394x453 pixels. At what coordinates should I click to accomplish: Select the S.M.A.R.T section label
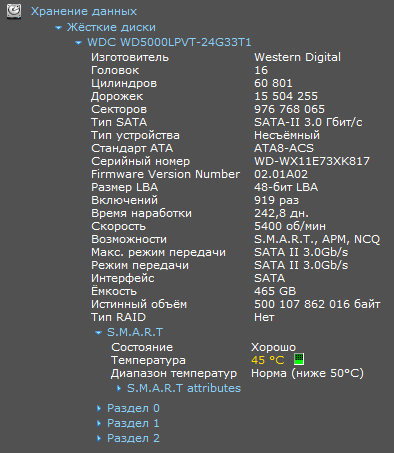(x=135, y=332)
